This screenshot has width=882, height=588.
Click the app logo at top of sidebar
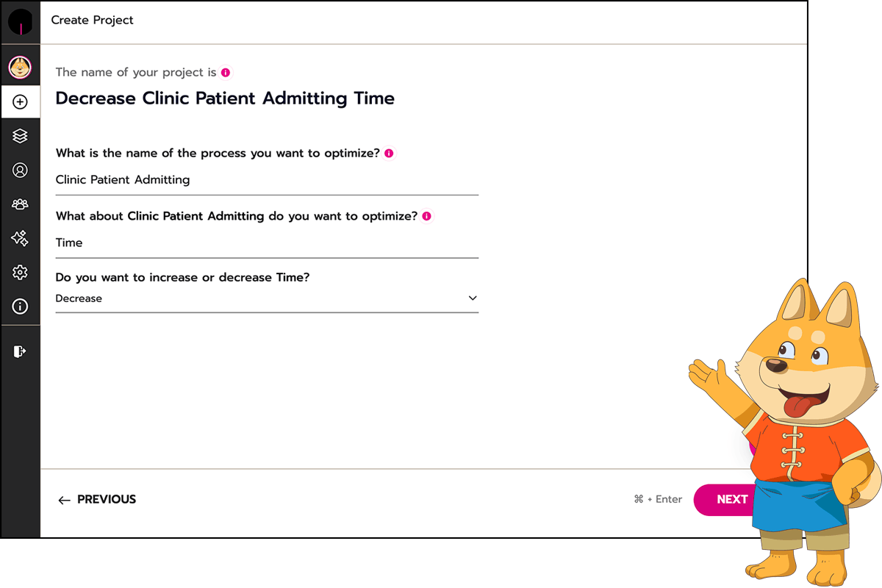click(21, 21)
